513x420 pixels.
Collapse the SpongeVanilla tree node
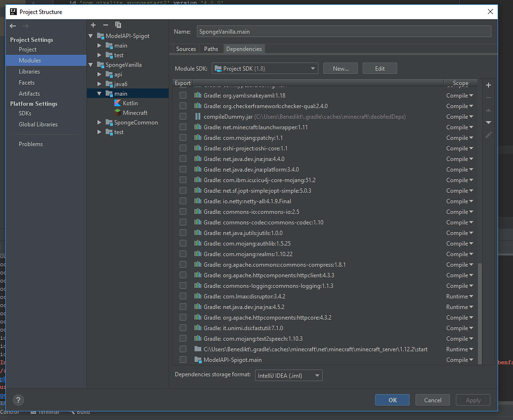point(91,65)
